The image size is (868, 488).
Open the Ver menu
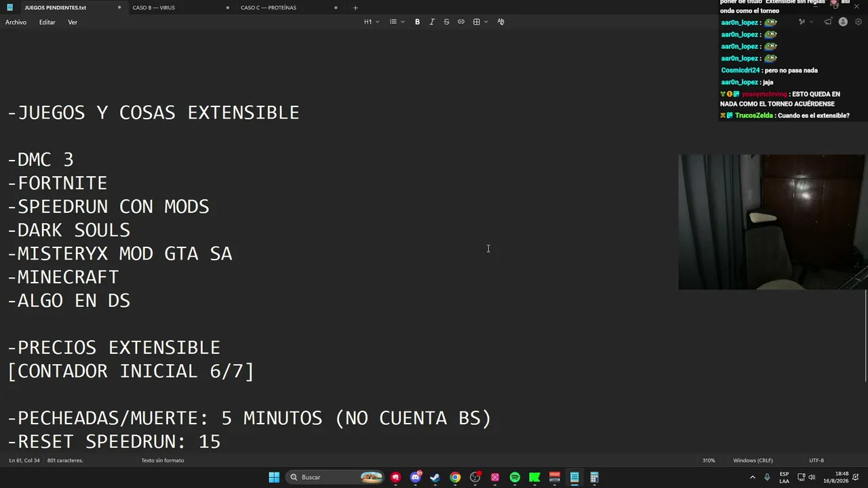(x=73, y=22)
